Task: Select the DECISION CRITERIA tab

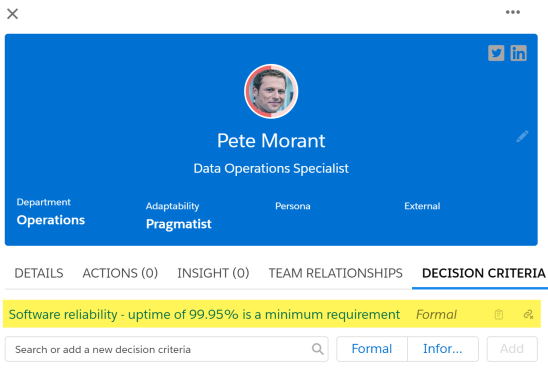Action: point(484,273)
